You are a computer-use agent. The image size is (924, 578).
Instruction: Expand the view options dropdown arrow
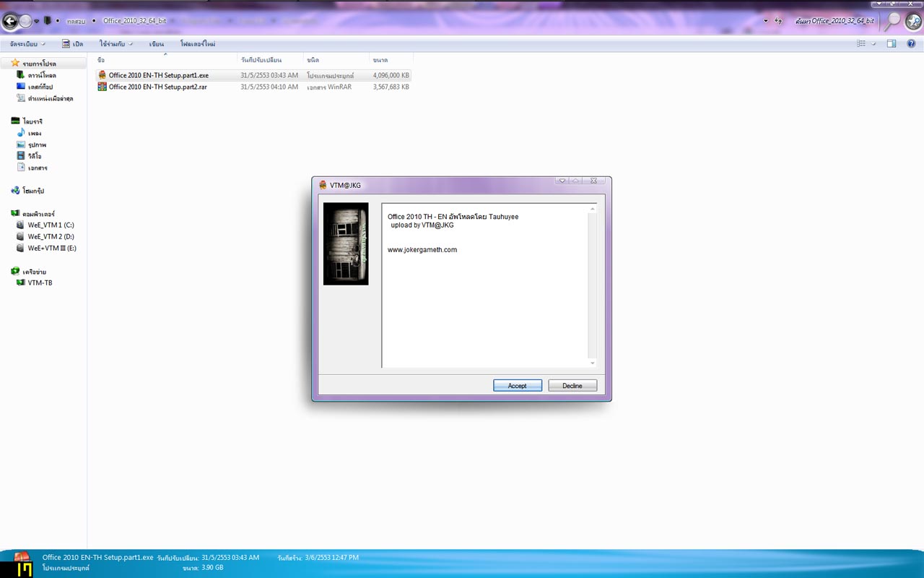[873, 44]
